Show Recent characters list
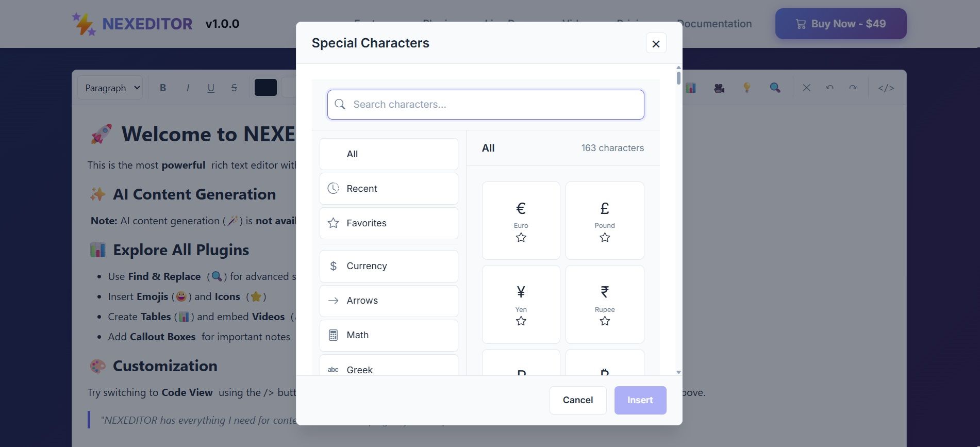 [389, 189]
